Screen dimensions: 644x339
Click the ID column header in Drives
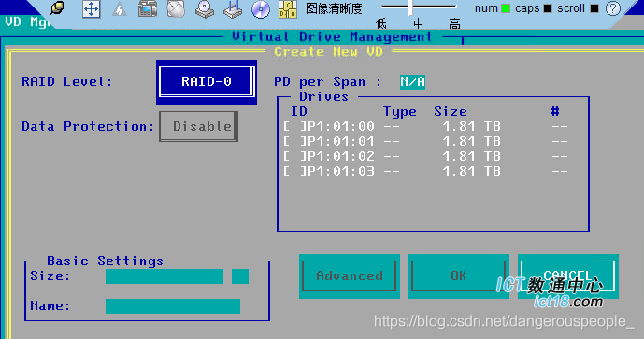pos(299,112)
